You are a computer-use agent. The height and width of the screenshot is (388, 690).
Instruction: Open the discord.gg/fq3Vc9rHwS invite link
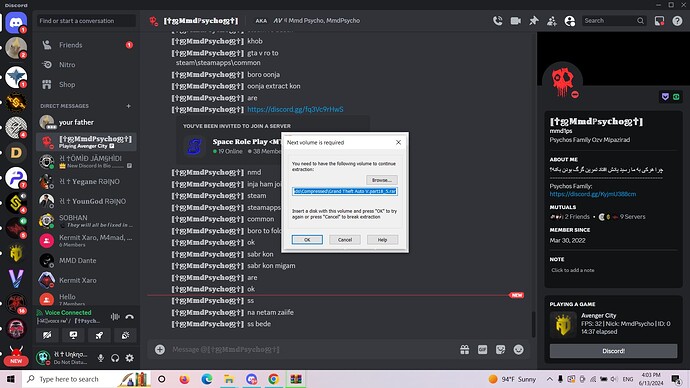coord(295,110)
